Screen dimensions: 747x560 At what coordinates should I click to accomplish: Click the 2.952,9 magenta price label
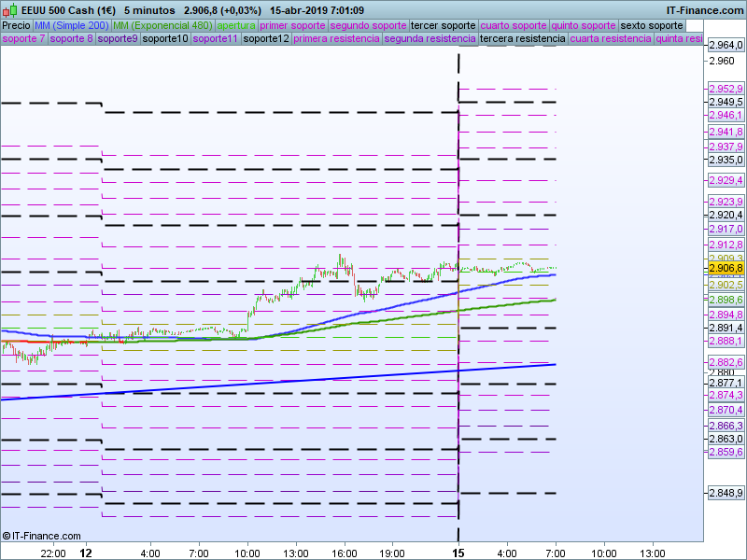coord(726,89)
